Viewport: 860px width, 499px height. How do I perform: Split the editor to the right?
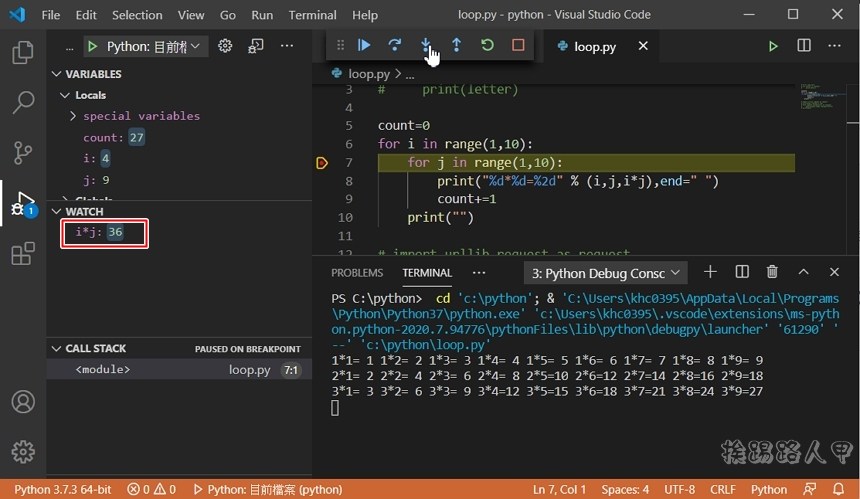pyautogui.click(x=804, y=46)
